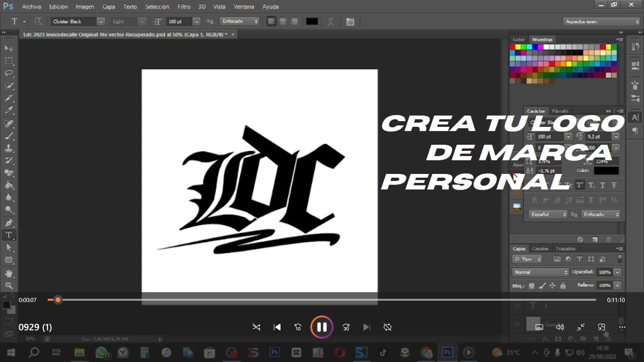Select the Eraser tool

pyautogui.click(x=9, y=173)
